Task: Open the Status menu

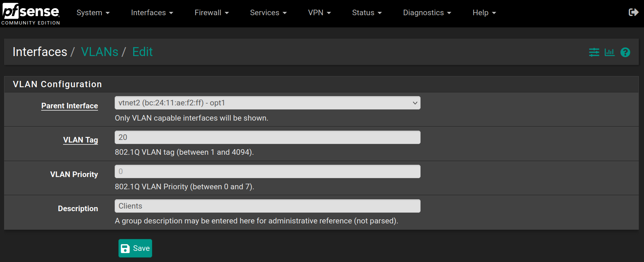Action: click(367, 13)
